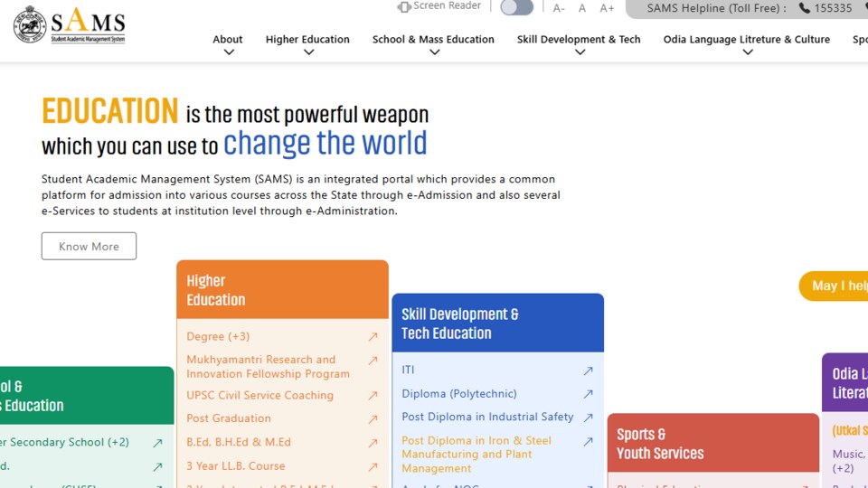
Task: Open the ITI link
Action: pyautogui.click(x=408, y=370)
